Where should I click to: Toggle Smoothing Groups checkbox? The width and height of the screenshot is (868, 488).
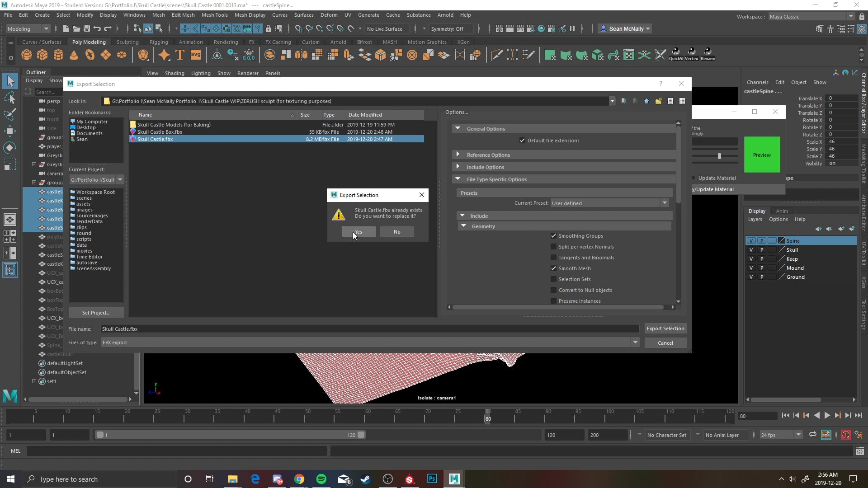point(553,236)
